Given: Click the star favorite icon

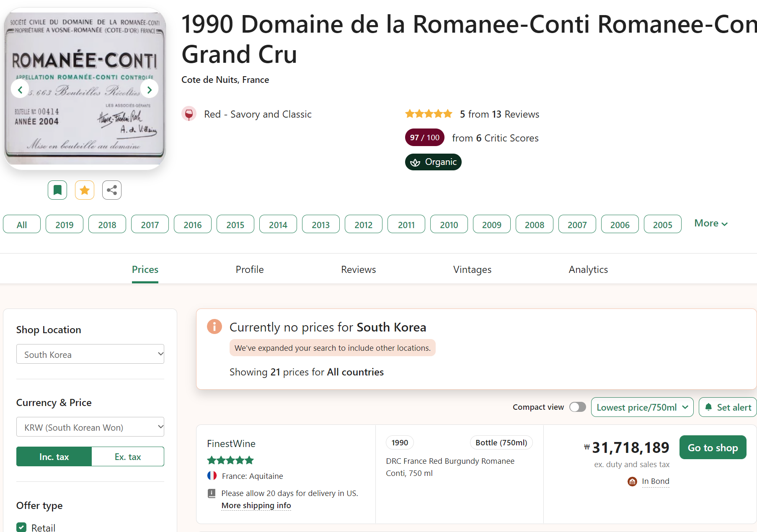Looking at the screenshot, I should pos(85,190).
